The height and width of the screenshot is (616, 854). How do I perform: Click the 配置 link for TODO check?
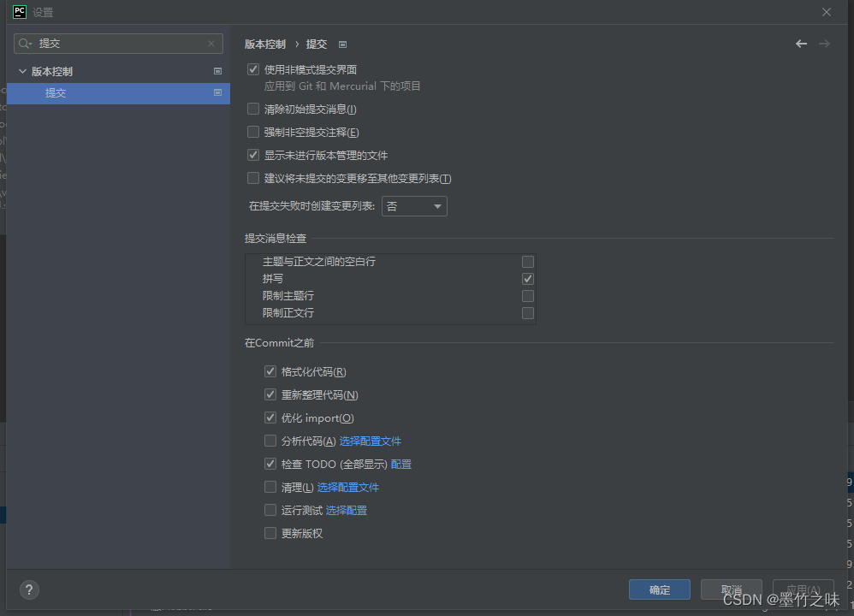[400, 464]
